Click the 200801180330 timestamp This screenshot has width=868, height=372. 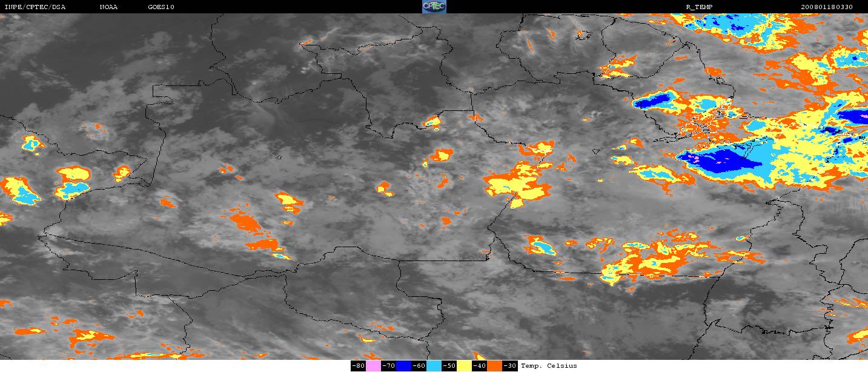point(827,7)
